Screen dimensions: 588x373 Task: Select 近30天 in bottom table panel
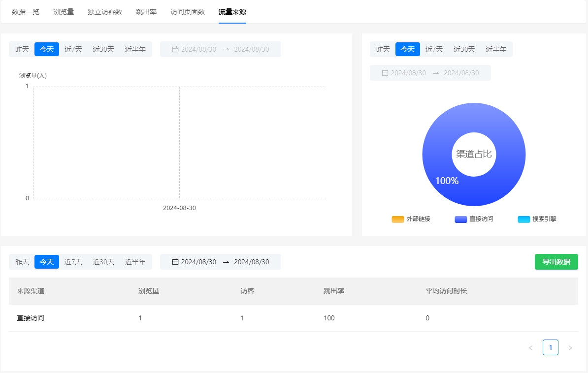[103, 262]
